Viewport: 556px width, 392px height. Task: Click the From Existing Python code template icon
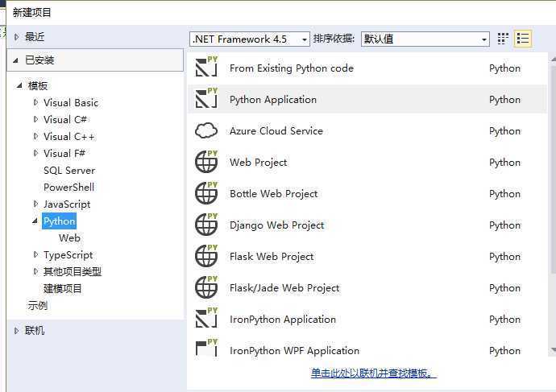point(207,68)
